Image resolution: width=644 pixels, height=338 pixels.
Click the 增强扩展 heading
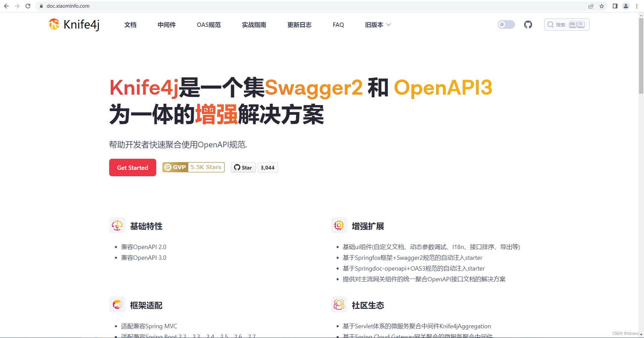(x=368, y=226)
